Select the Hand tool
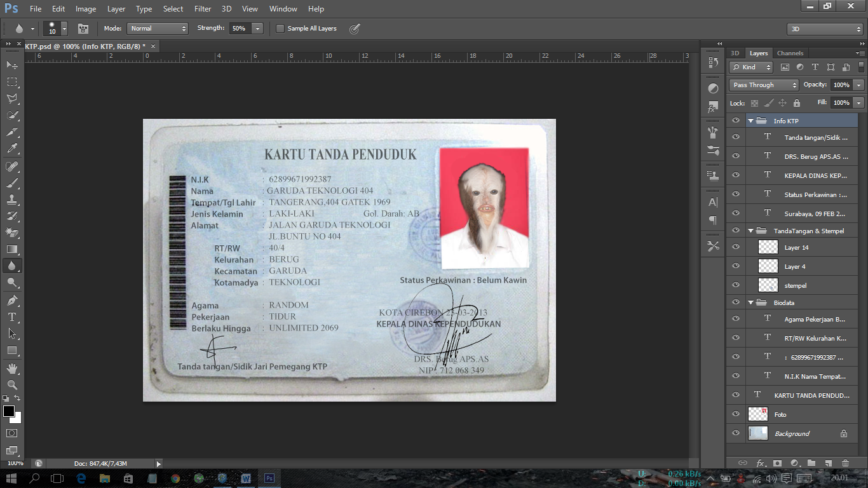Viewport: 868px width, 488px height. pos(12,369)
